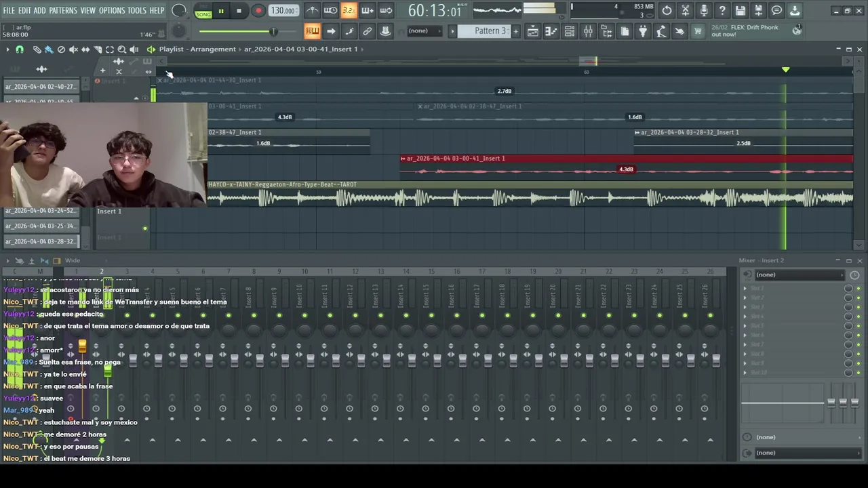Open tempo tapper icon
This screenshot has width=868, height=488.
pos(661,31)
